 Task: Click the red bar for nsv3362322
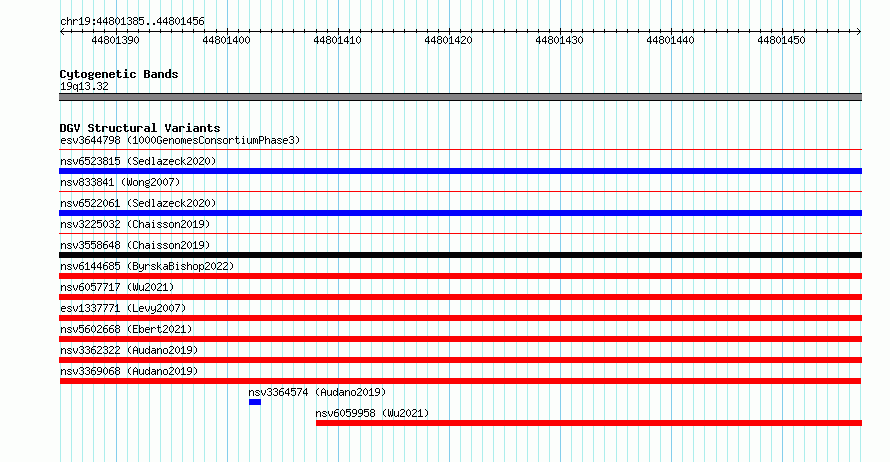(460, 360)
